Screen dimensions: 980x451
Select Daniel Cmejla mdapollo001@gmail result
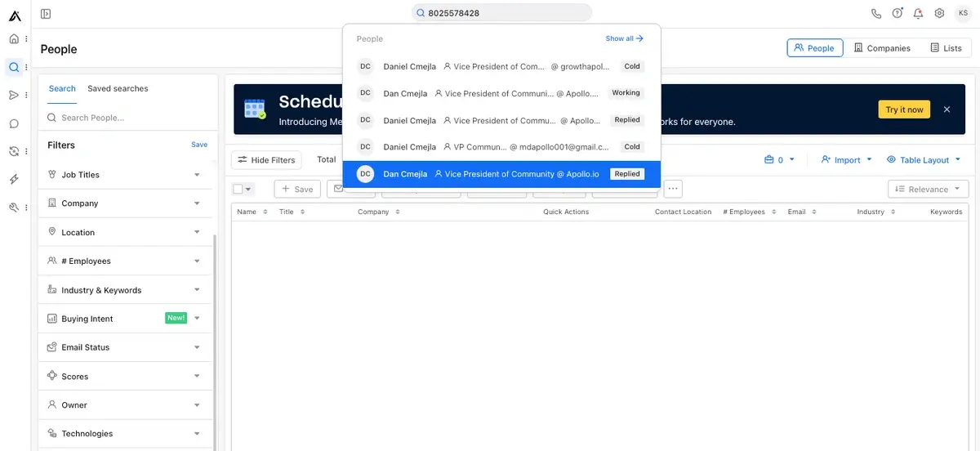tap(501, 147)
